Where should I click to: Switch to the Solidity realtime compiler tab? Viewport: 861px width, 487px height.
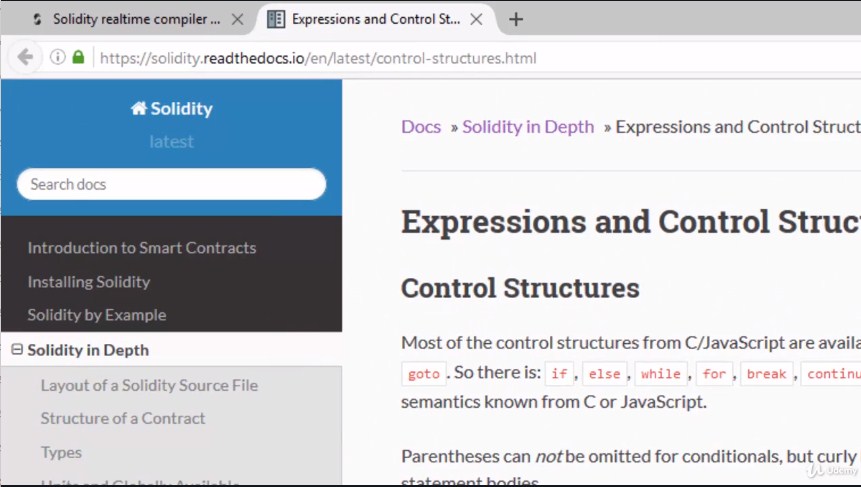point(136,19)
